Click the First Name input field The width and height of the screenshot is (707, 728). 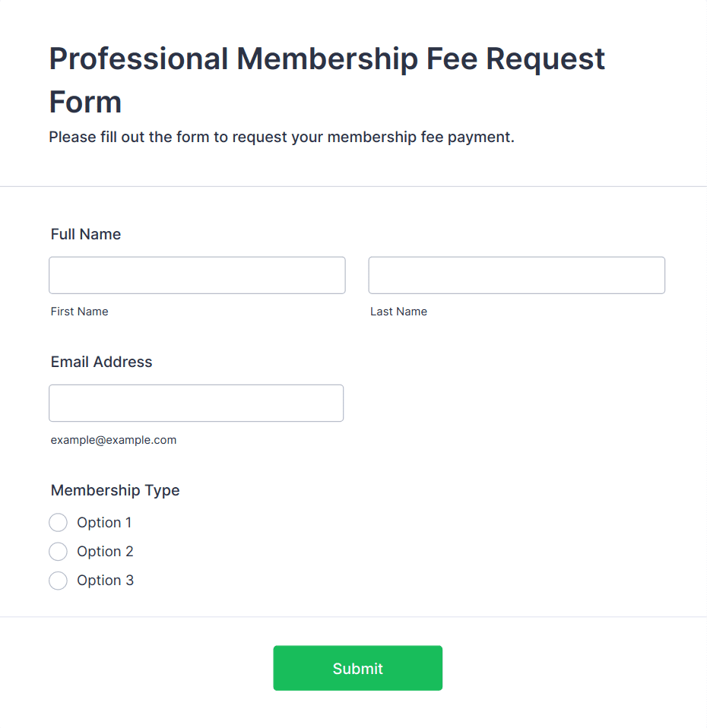point(197,275)
